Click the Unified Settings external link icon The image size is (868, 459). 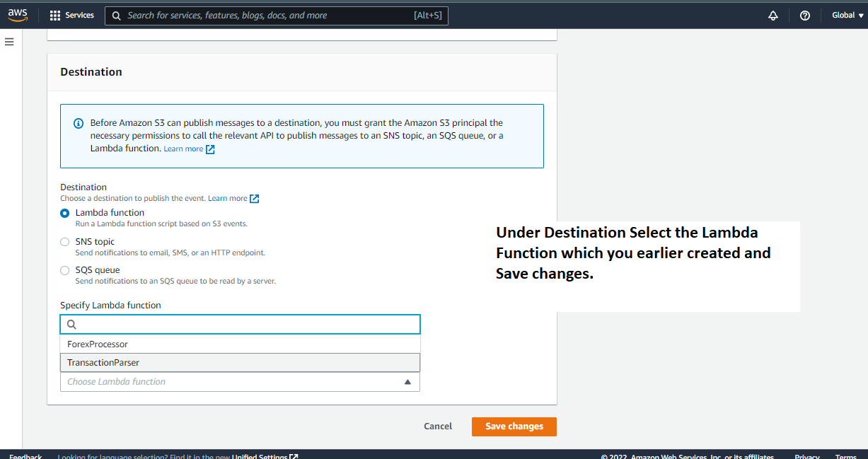coord(294,457)
